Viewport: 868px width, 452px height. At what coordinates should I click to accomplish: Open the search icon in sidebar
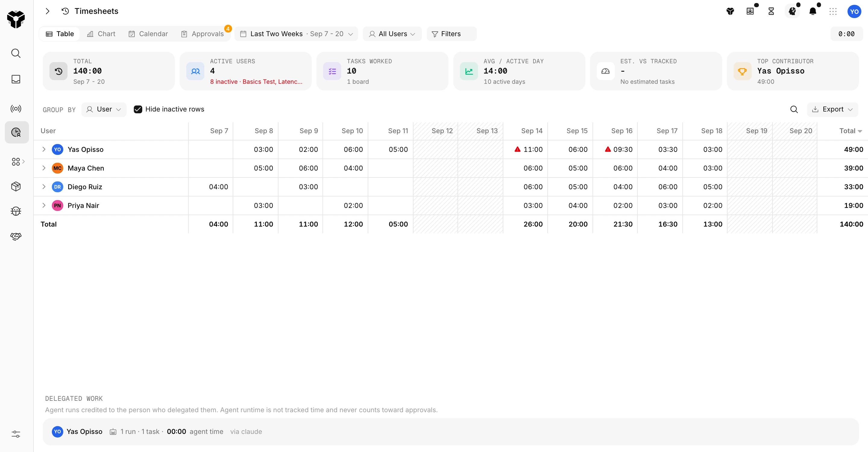pyautogui.click(x=16, y=53)
